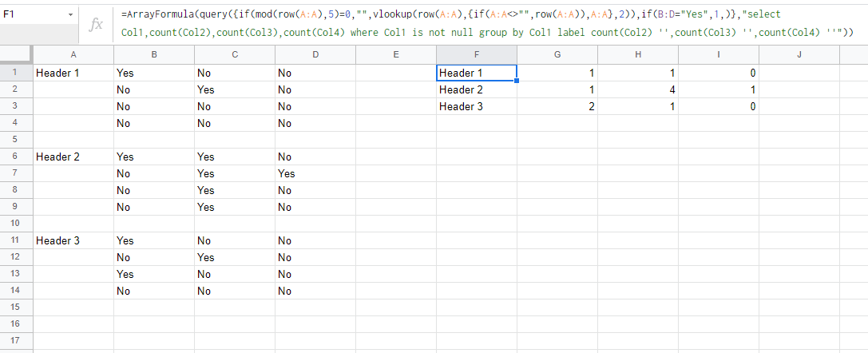Select row 6 header
The image size is (868, 353).
(x=16, y=157)
